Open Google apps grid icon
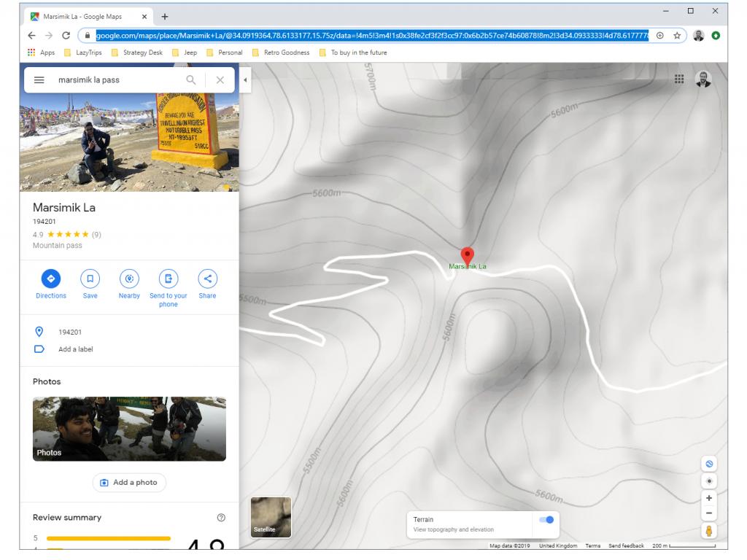 (x=679, y=79)
